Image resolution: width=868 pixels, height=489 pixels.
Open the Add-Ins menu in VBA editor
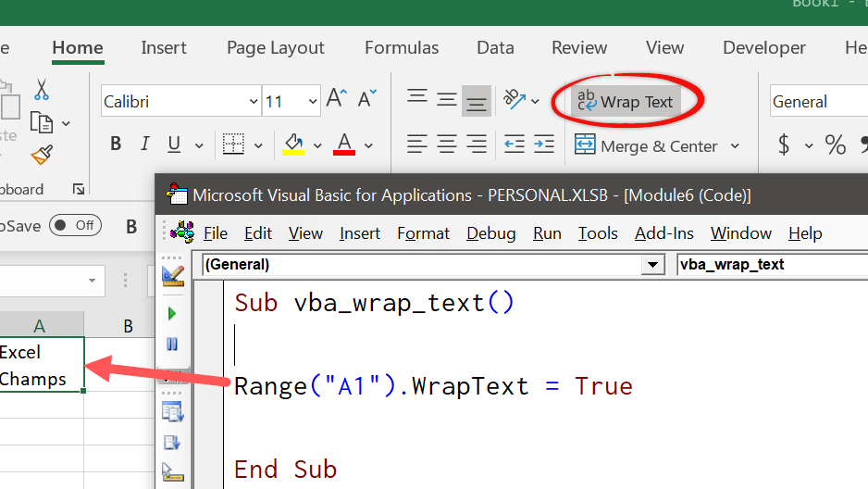[664, 233]
